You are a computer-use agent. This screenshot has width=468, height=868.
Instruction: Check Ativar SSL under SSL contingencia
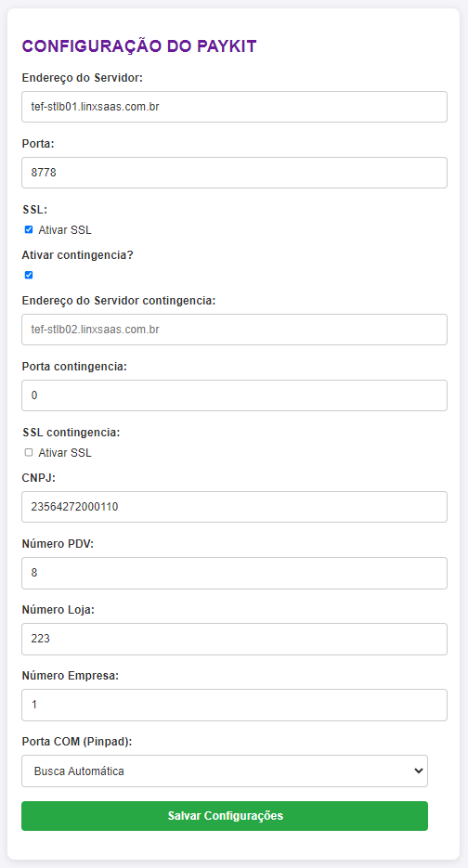[x=29, y=453]
